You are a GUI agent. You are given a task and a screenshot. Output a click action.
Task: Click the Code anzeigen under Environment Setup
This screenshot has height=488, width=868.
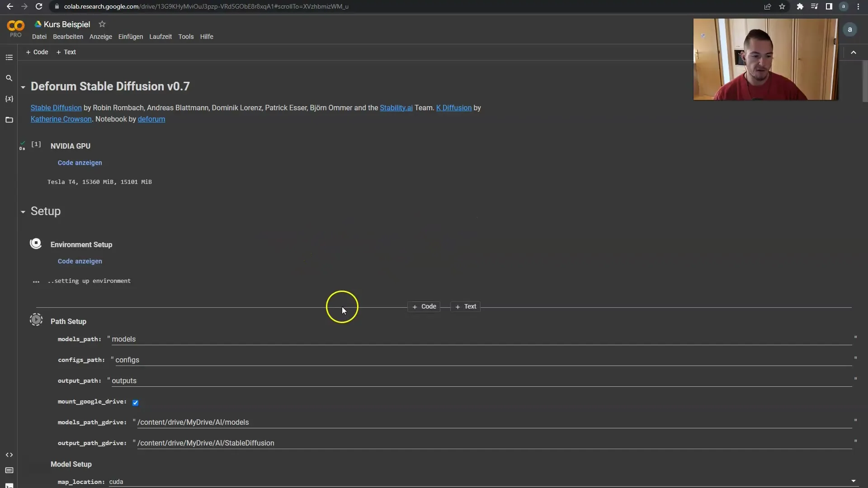pyautogui.click(x=80, y=261)
